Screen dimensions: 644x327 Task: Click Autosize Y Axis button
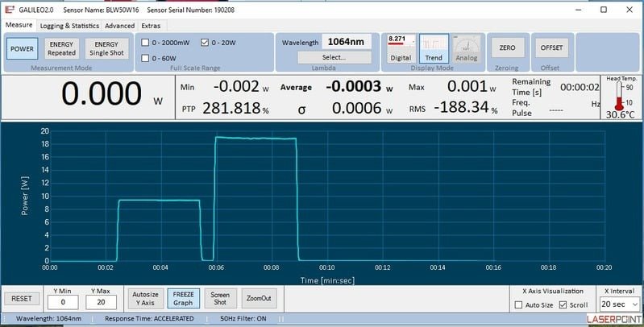click(x=145, y=298)
